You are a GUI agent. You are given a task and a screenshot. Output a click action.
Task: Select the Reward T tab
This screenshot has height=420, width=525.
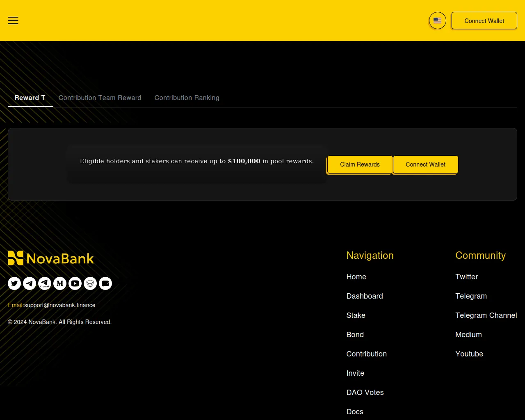coord(30,98)
